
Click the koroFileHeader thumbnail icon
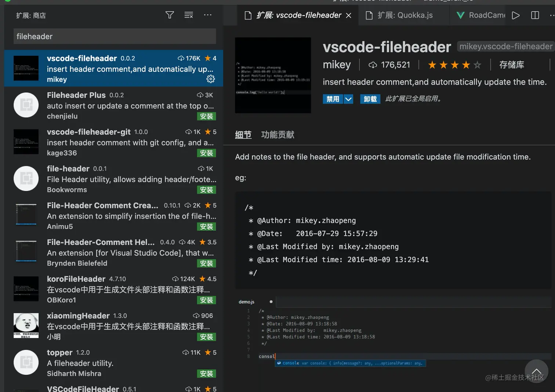point(26,289)
